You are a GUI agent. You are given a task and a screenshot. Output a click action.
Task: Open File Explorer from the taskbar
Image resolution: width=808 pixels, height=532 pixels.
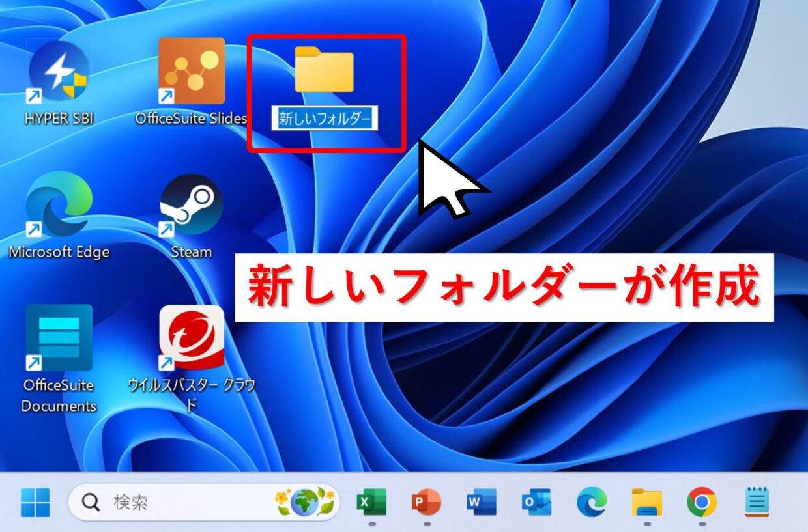tap(647, 503)
